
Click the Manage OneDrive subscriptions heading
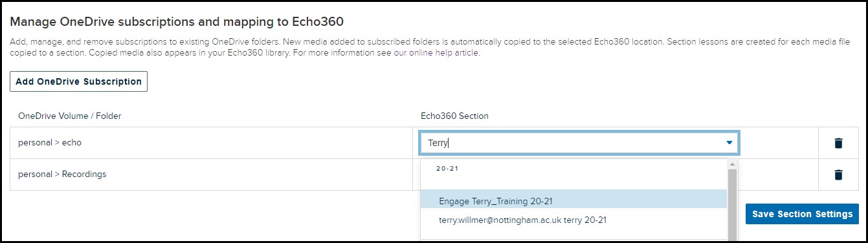coord(176,21)
